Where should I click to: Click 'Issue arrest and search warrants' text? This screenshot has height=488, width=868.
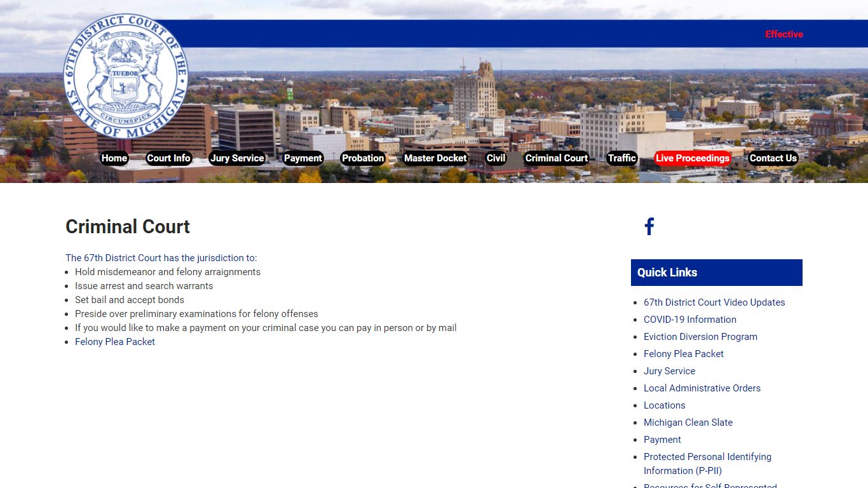[x=144, y=286]
